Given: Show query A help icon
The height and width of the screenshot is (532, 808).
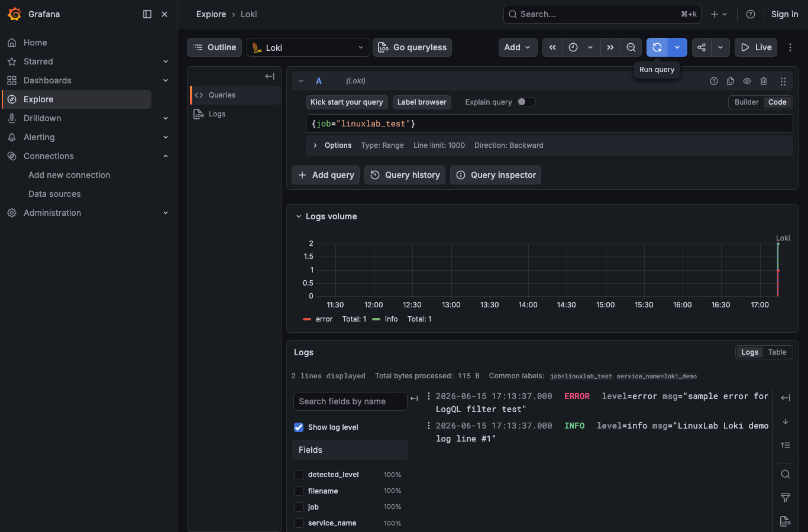Looking at the screenshot, I should 714,81.
